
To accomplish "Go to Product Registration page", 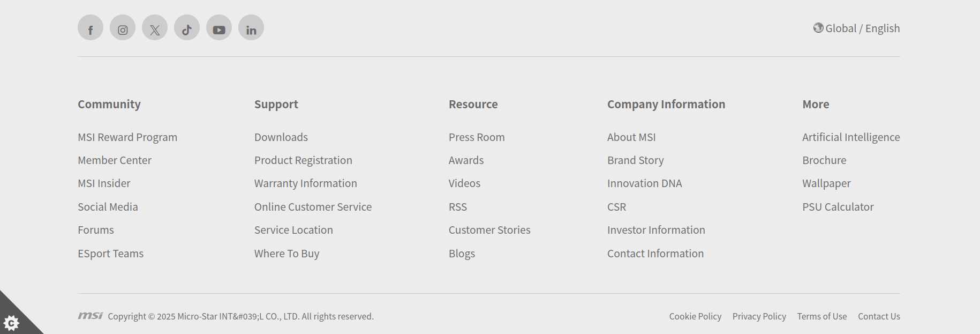I will pos(303,160).
